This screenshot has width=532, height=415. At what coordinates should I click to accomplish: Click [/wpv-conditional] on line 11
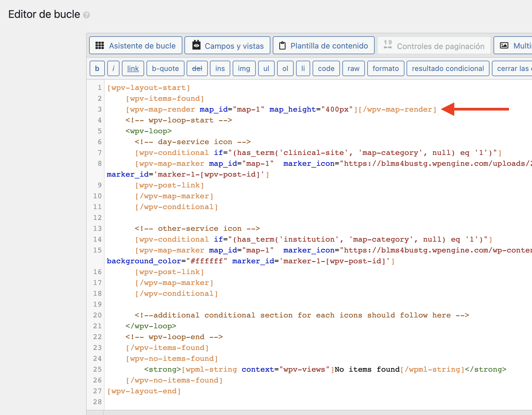[176, 207]
